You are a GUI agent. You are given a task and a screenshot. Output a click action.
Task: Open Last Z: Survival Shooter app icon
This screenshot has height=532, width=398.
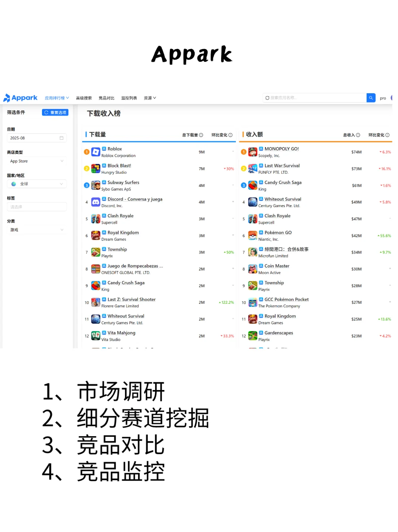96,302
